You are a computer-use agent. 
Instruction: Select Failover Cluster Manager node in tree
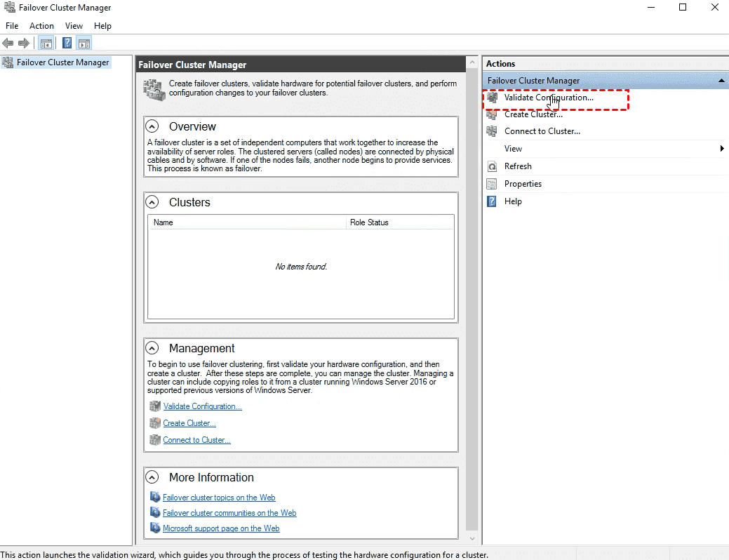click(x=62, y=62)
